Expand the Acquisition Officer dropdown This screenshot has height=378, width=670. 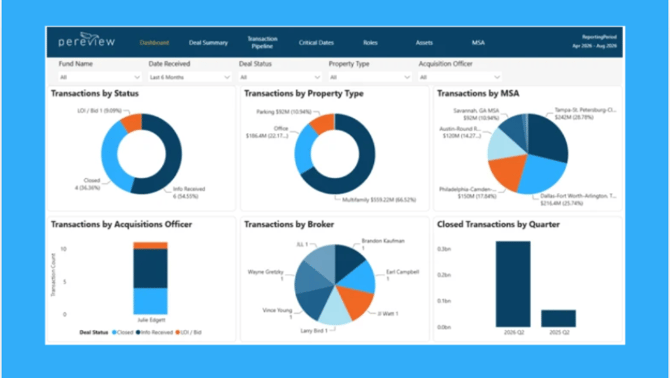[460, 77]
